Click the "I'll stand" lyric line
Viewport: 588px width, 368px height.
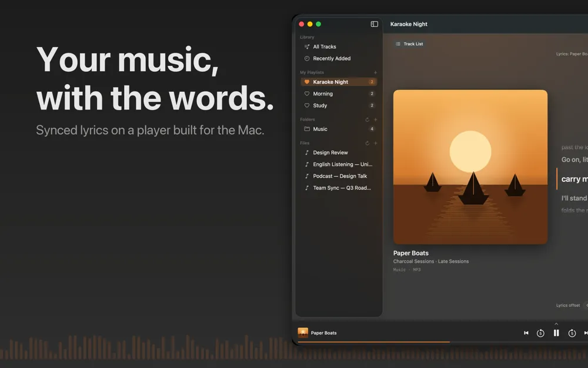click(574, 198)
